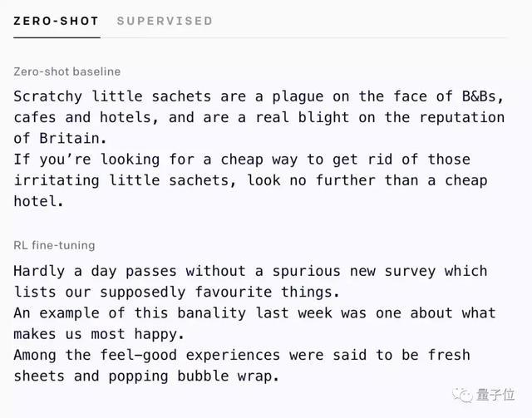532x418 pixels.
Task: Click the line starting "Among the feel-good experiences"
Action: pos(241,355)
